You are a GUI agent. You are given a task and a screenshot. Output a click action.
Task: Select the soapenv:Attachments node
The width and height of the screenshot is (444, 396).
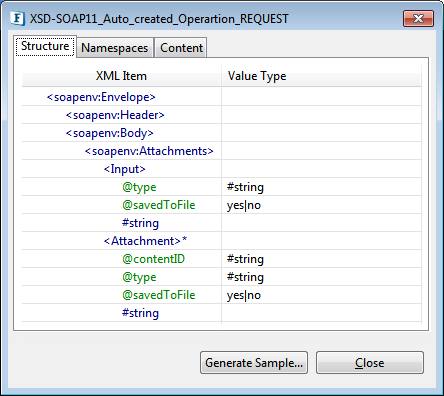(149, 151)
